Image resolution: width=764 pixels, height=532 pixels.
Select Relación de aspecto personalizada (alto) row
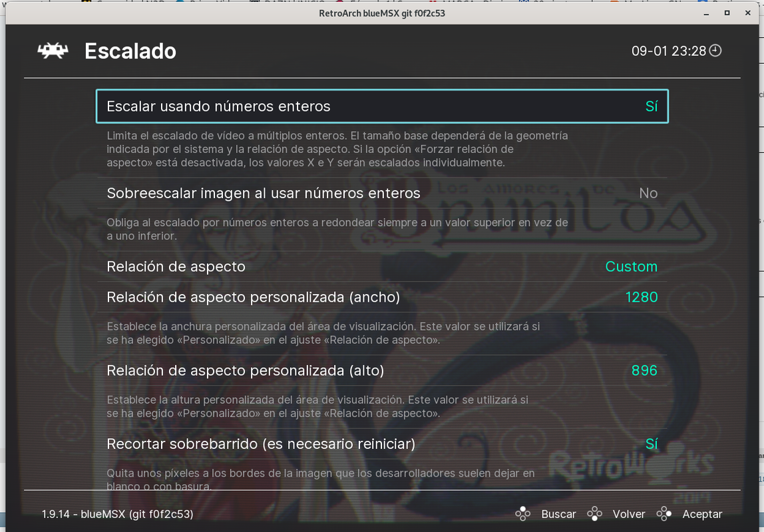pyautogui.click(x=382, y=370)
